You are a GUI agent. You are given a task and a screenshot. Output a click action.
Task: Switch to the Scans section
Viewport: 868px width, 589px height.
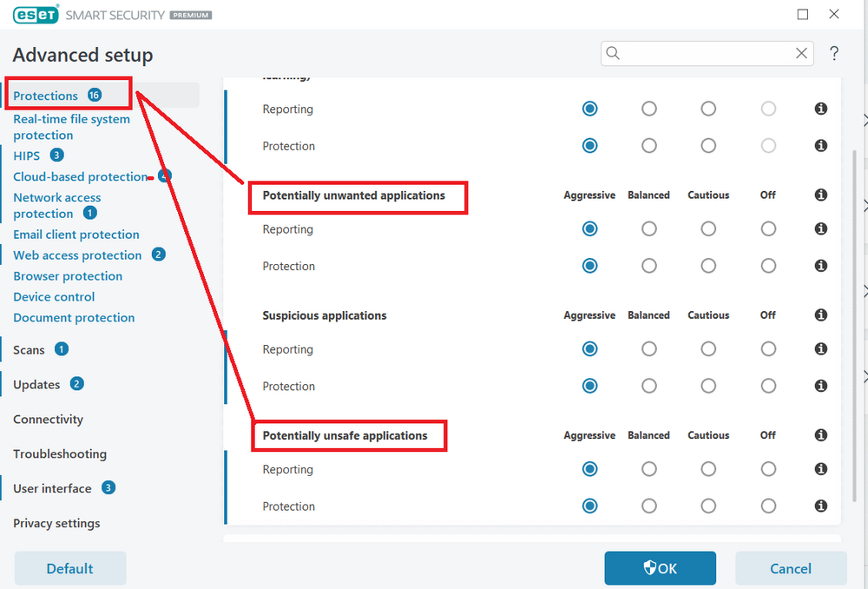29,349
